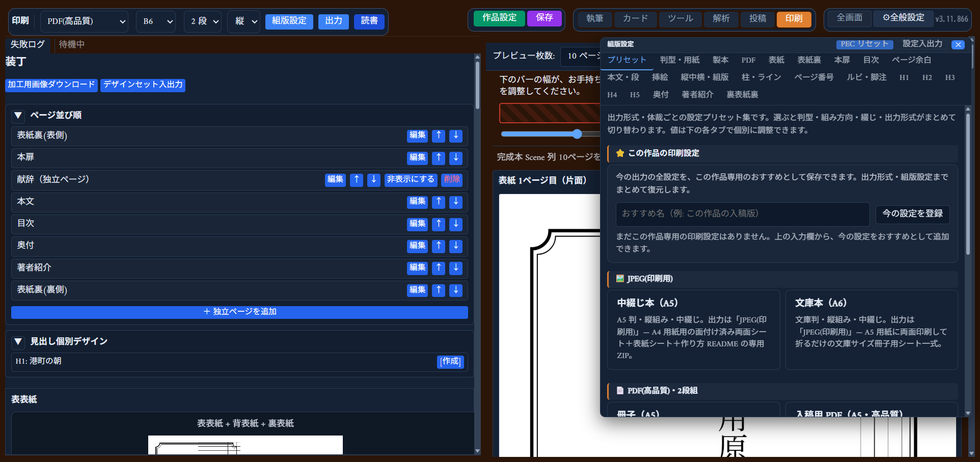The width and height of the screenshot is (980, 462).
Task: Open the ページ余白 tab
Action: pyautogui.click(x=911, y=60)
